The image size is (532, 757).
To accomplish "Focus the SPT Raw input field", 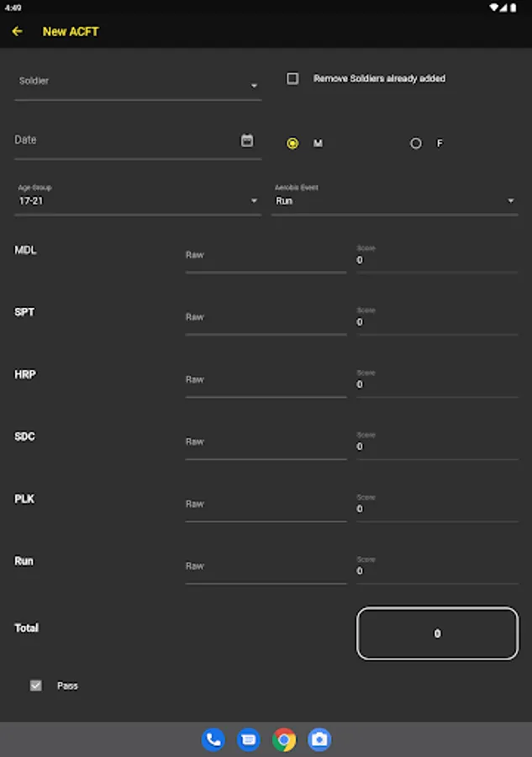I will (266, 318).
